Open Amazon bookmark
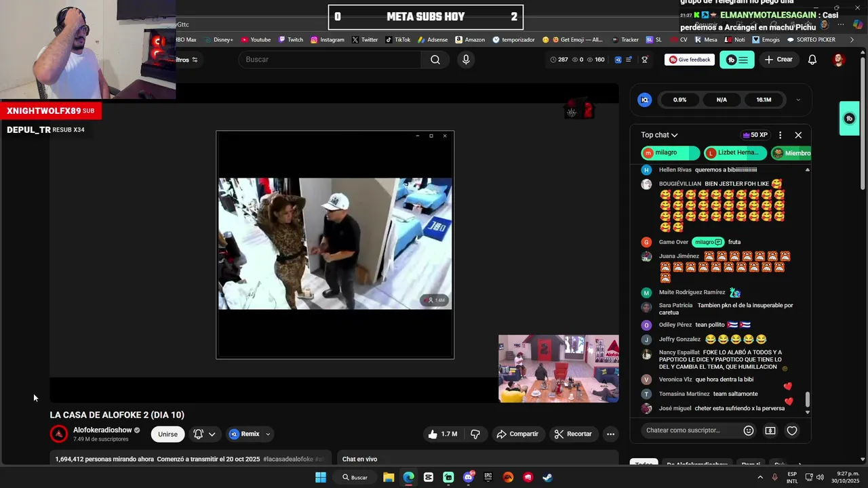The height and width of the screenshot is (488, 868). 470,39
